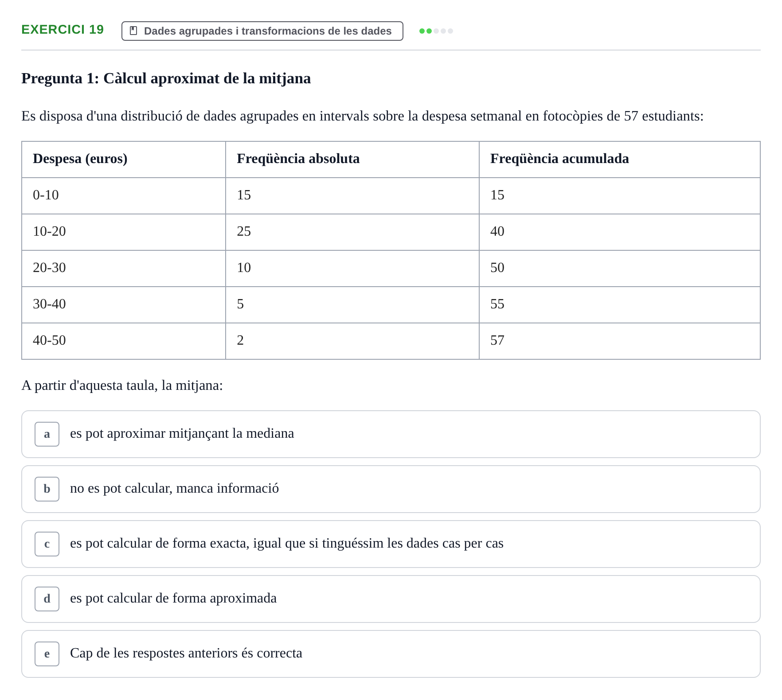Choose answer e, Cap de les respostes
782x700 pixels.
391,654
